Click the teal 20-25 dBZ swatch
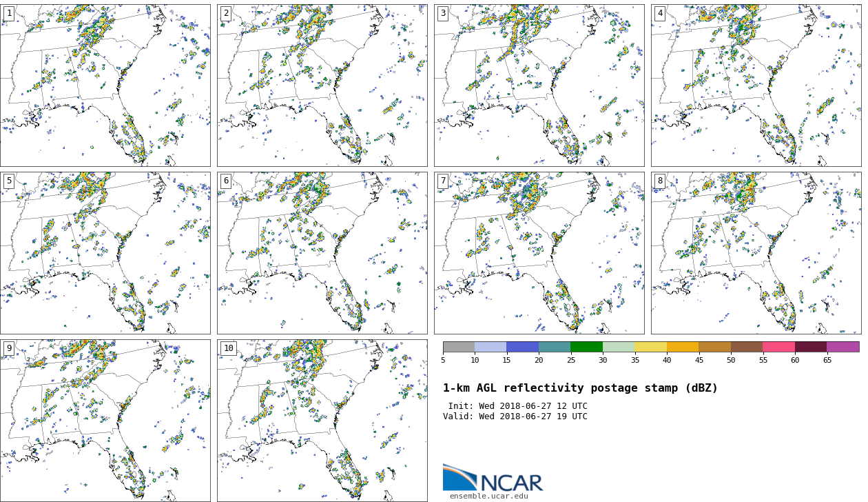The image size is (868, 502). pyautogui.click(x=555, y=347)
